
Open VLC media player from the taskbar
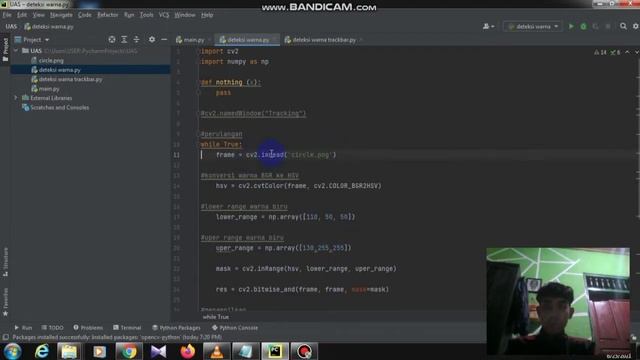pyautogui.click(x=217, y=351)
